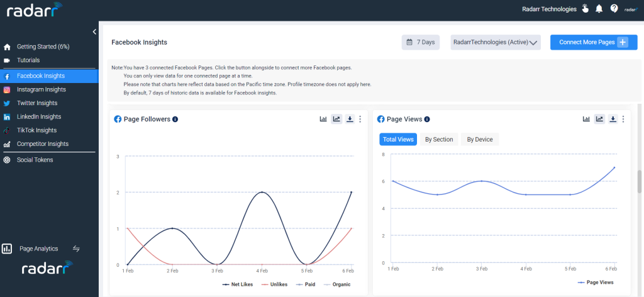
Task: Open the 7 Days date range picker
Action: (421, 42)
